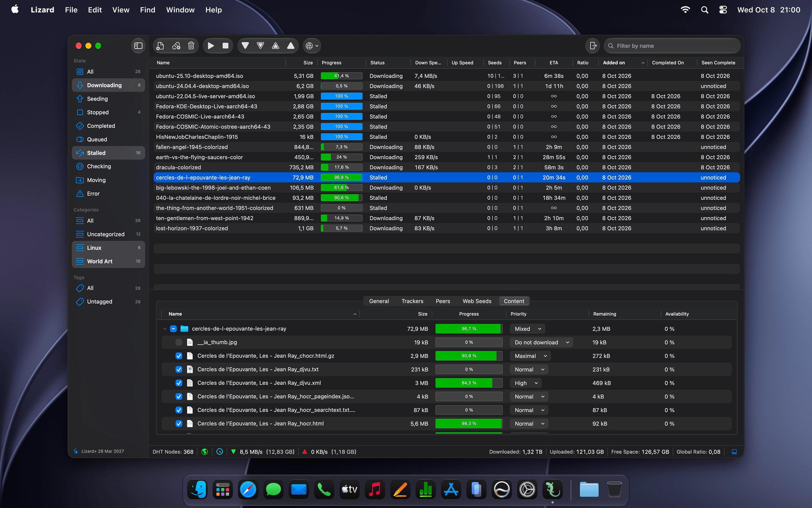Image resolution: width=812 pixels, height=508 pixels.
Task: Select the Untagged tag filter
Action: pyautogui.click(x=108, y=302)
